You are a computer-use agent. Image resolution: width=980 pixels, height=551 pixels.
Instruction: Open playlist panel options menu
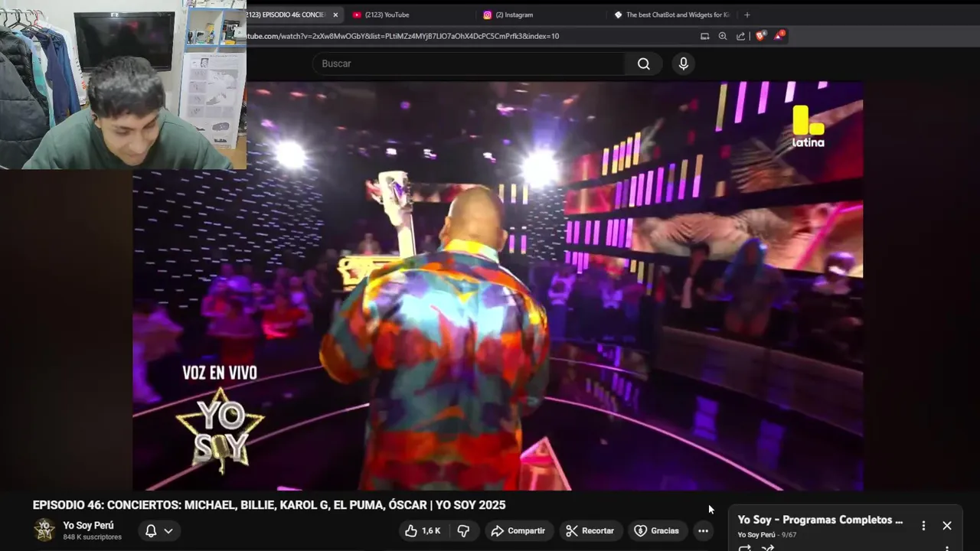[923, 526]
